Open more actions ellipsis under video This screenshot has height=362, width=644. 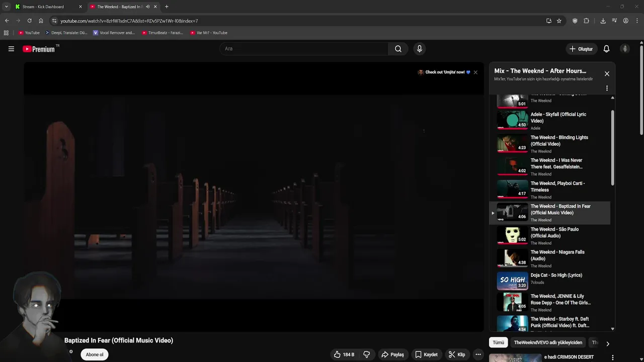point(478,354)
